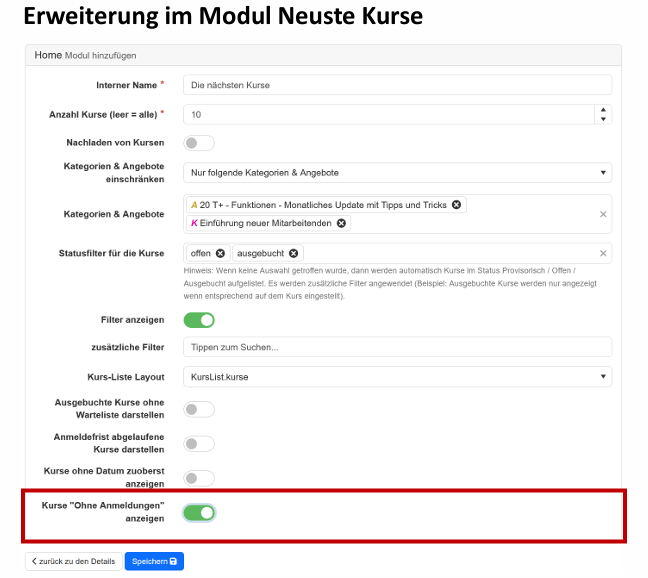Clear all Kategorien & Angebote selections
Viewport: 648px width, 578px height.
click(603, 214)
